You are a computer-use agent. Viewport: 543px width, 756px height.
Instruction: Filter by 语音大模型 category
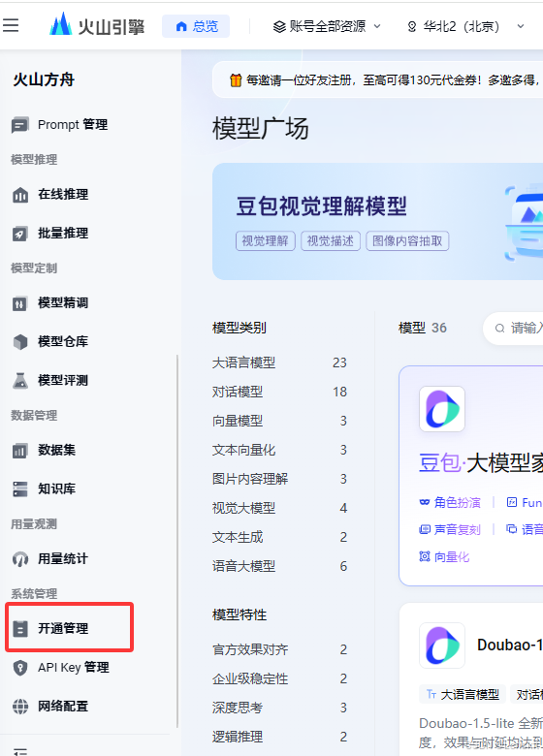point(279,566)
